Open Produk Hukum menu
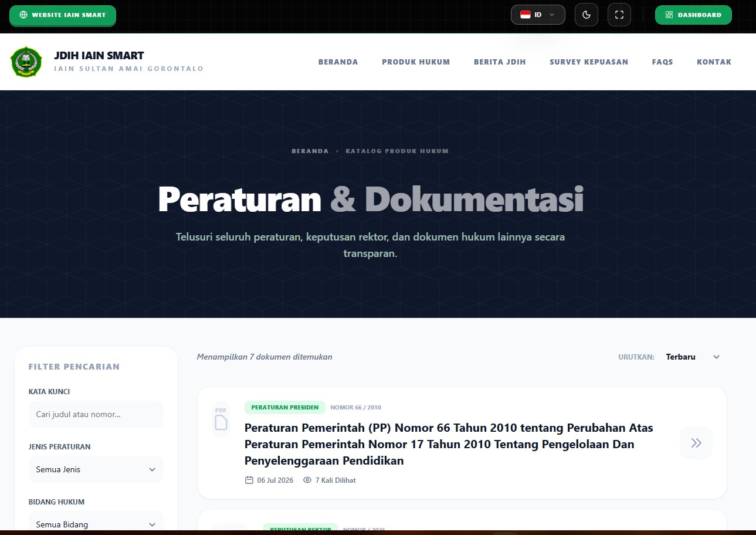 pyautogui.click(x=416, y=62)
